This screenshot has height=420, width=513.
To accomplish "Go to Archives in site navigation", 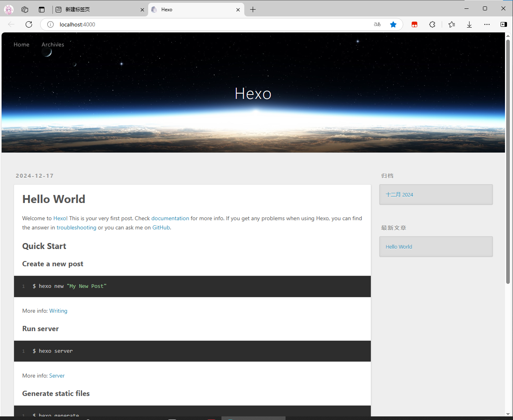I will (x=53, y=44).
